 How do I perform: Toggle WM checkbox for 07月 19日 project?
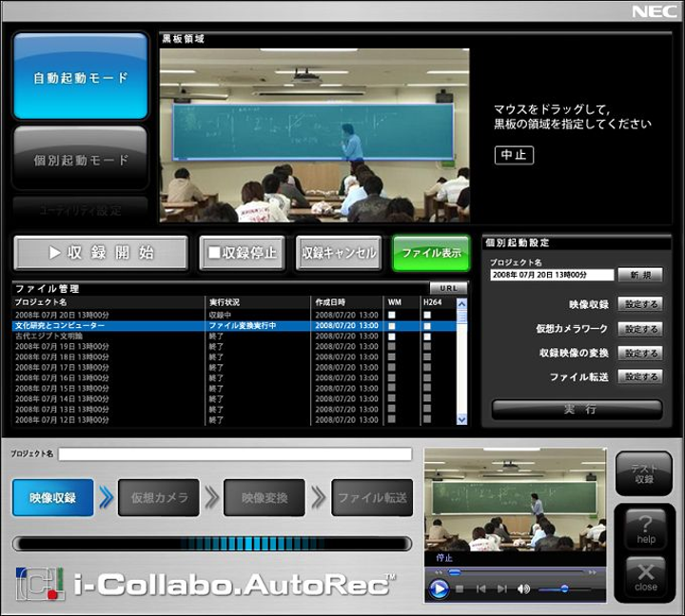coord(392,346)
